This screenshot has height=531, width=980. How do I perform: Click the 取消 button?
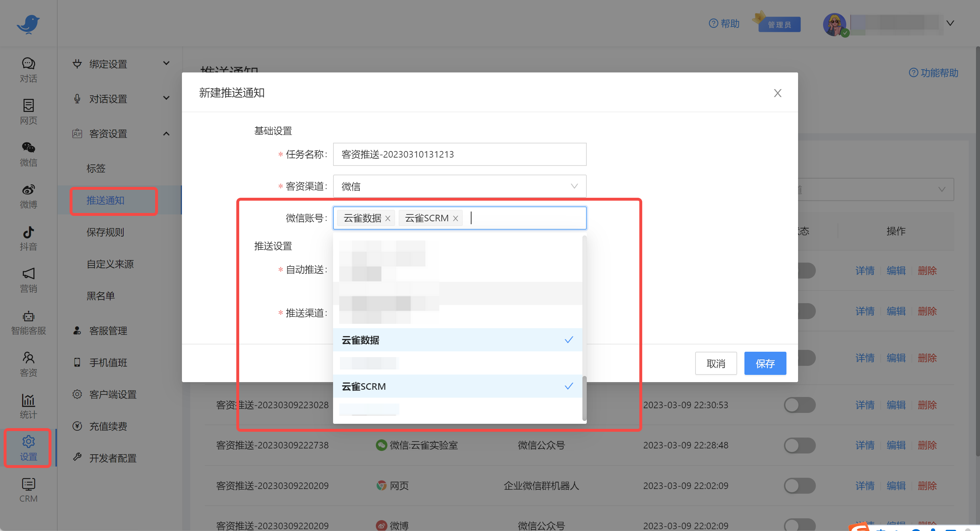click(715, 363)
